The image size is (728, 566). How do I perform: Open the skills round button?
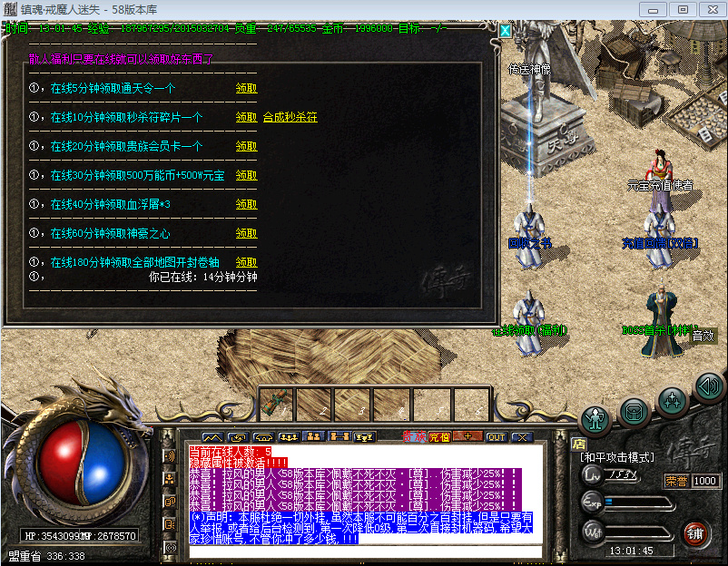673,400
